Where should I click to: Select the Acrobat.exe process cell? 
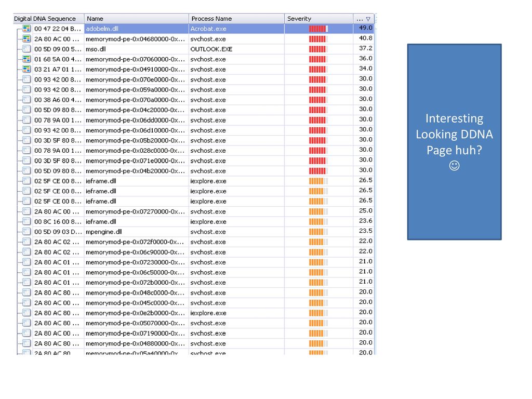pyautogui.click(x=236, y=29)
